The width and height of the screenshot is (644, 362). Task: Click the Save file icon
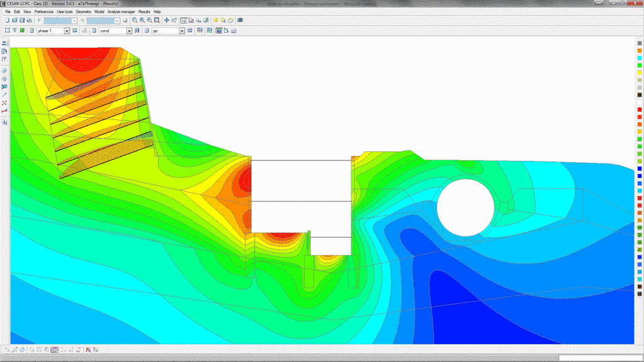(22, 21)
